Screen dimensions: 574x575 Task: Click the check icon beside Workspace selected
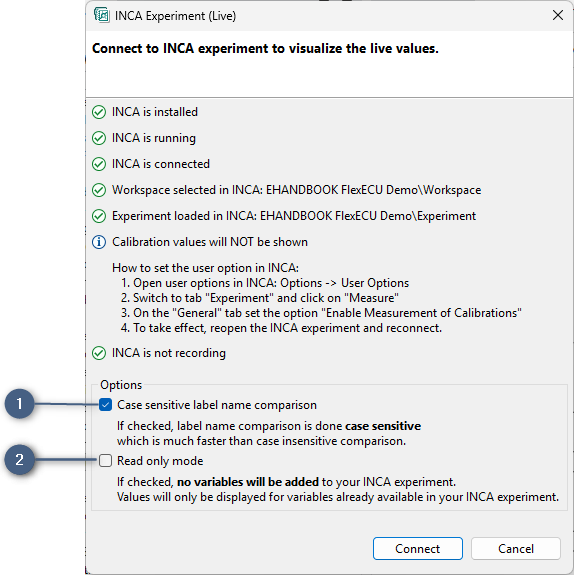click(99, 190)
